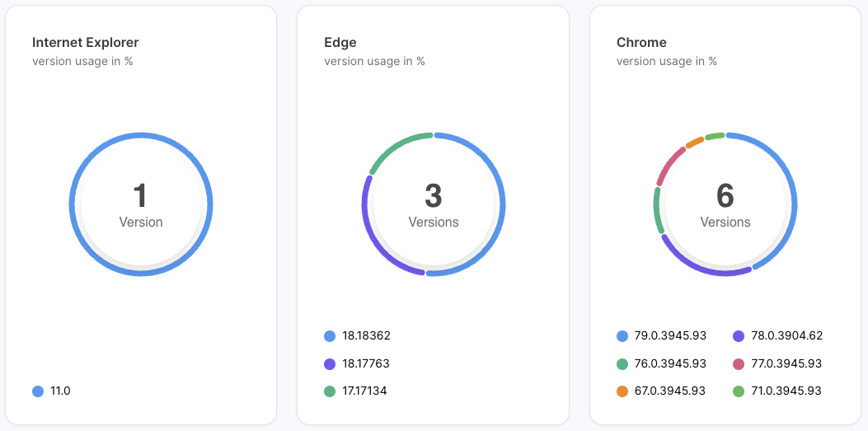
Task: Click the blue 11.0 legend dot
Action: (38, 391)
